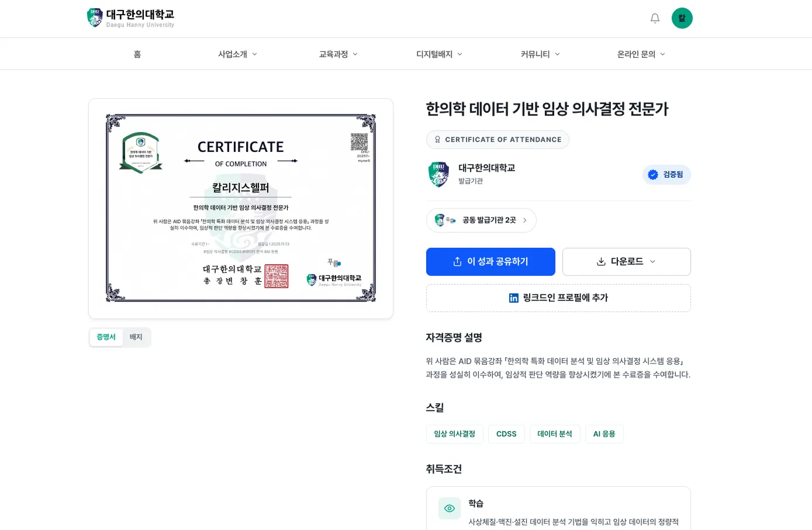The image size is (812, 530).
Task: Expand the chevron beside 디지털배지
Action: pos(459,54)
